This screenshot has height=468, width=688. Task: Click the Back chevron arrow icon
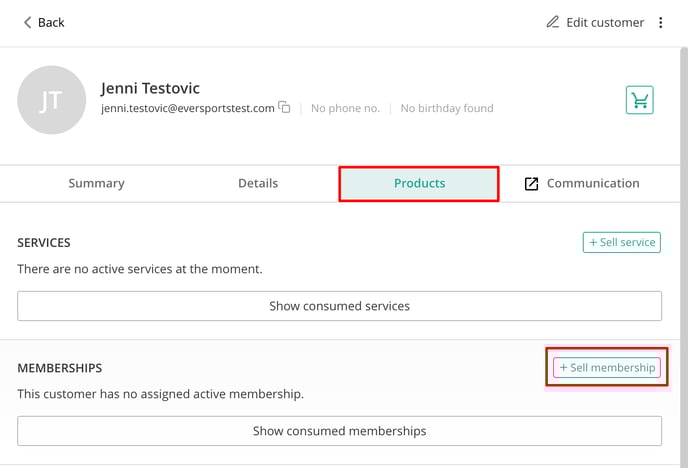tap(27, 22)
